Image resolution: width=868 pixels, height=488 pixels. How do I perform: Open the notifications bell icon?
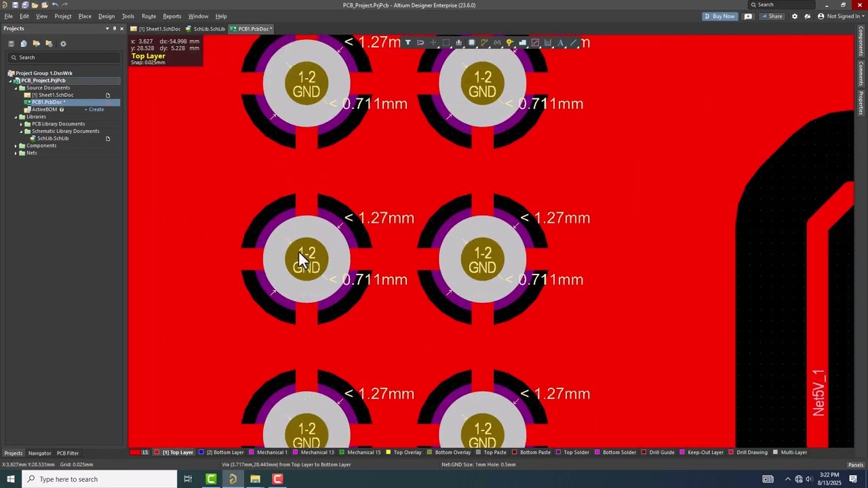click(x=808, y=16)
